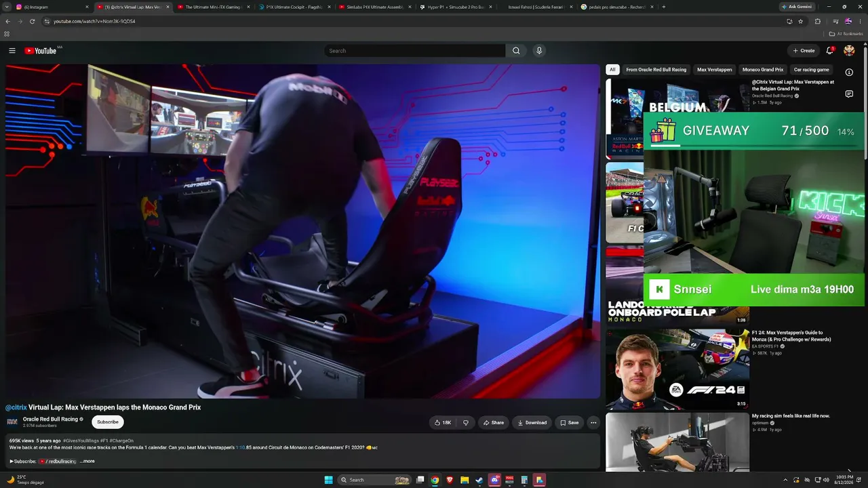Open the Oracle Red Bull Racing channel name link

coord(50,420)
